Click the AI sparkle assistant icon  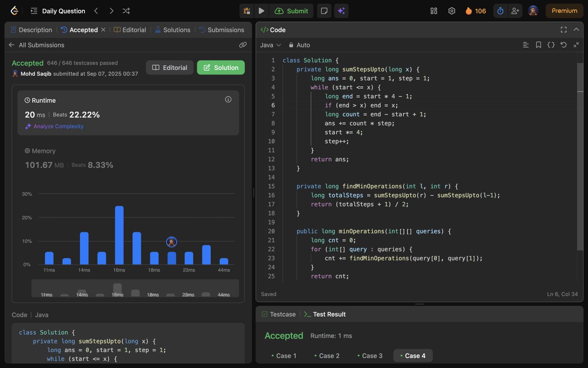click(341, 11)
